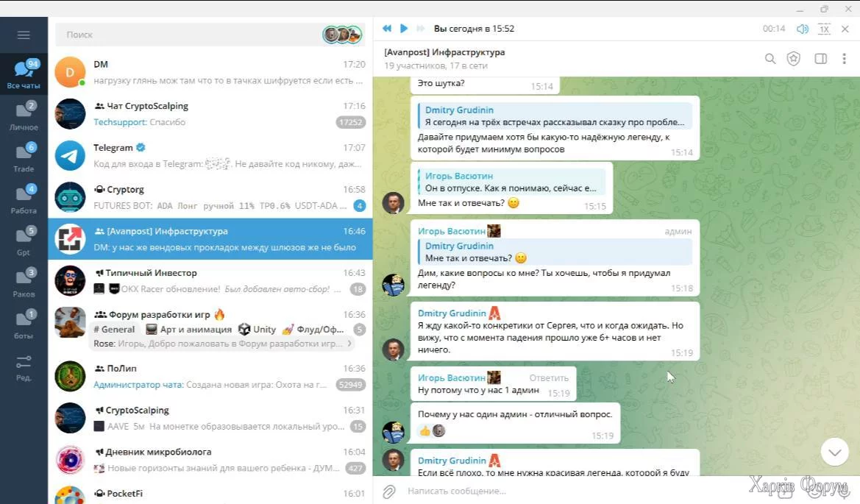
Task: Jump to quoted 'Мне так и отвечать?' reply
Action: (x=555, y=252)
